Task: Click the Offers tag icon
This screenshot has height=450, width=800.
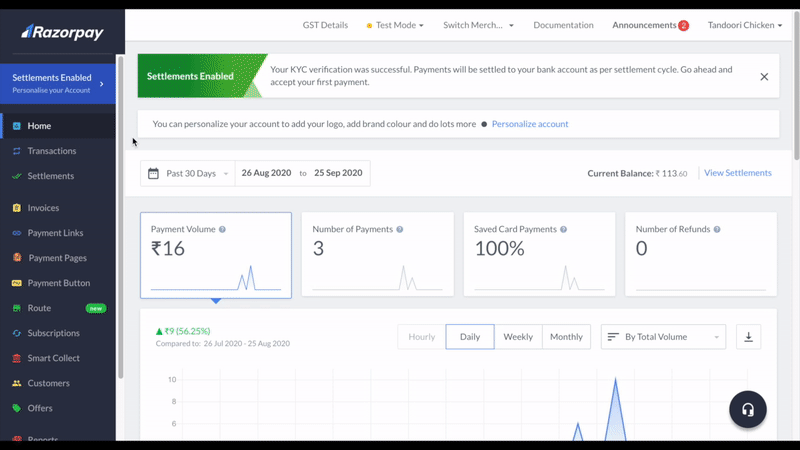Action: (x=16, y=408)
